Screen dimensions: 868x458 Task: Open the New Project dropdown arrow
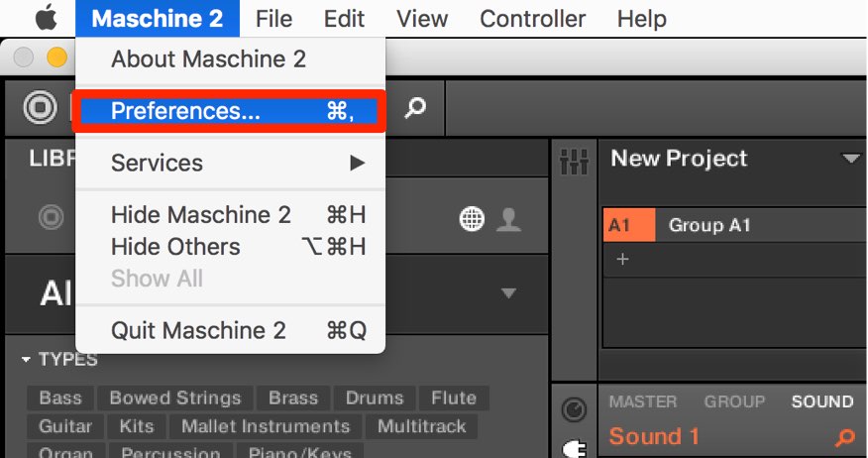pos(850,159)
